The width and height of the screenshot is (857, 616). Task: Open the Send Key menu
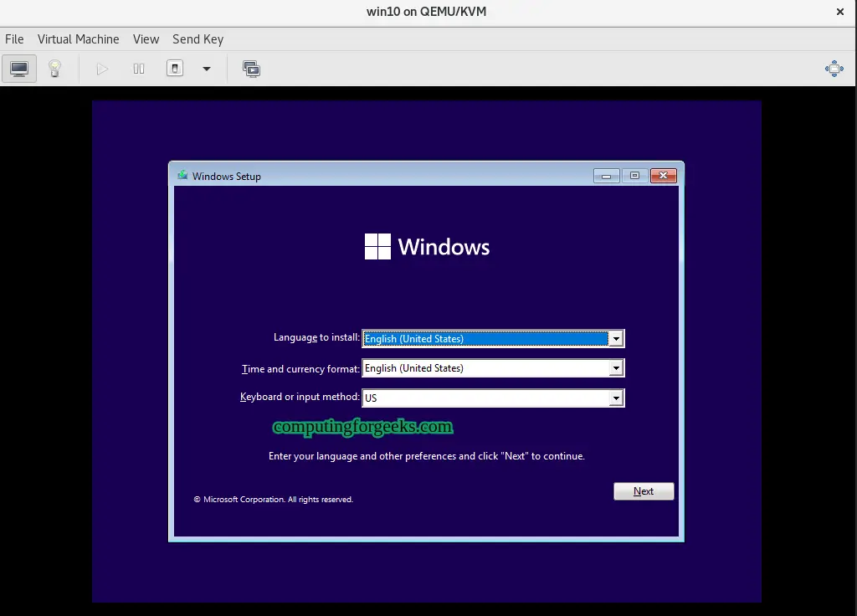click(x=198, y=38)
